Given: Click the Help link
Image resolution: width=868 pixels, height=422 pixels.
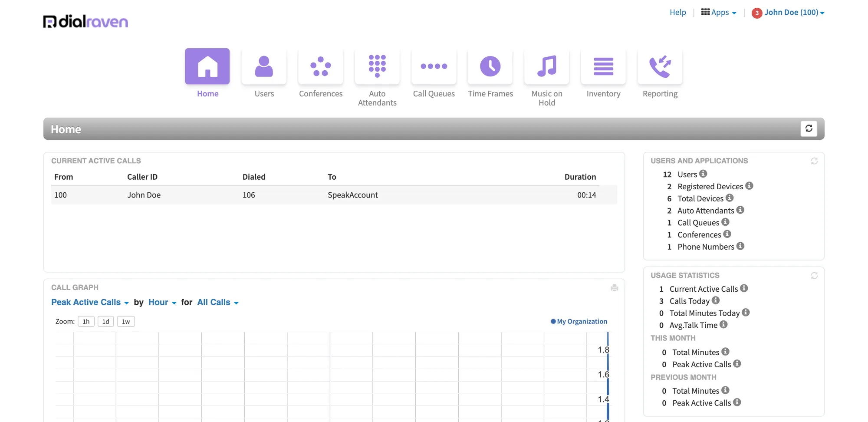Looking at the screenshot, I should (678, 13).
